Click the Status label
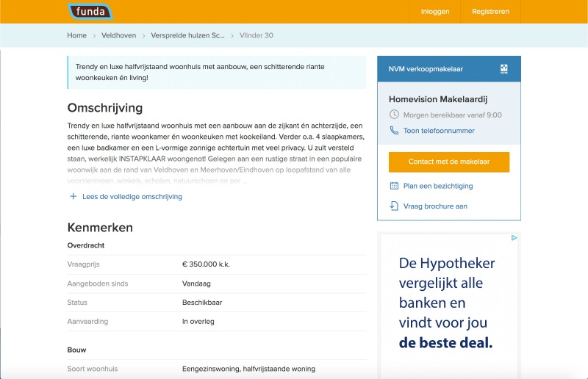 [77, 302]
